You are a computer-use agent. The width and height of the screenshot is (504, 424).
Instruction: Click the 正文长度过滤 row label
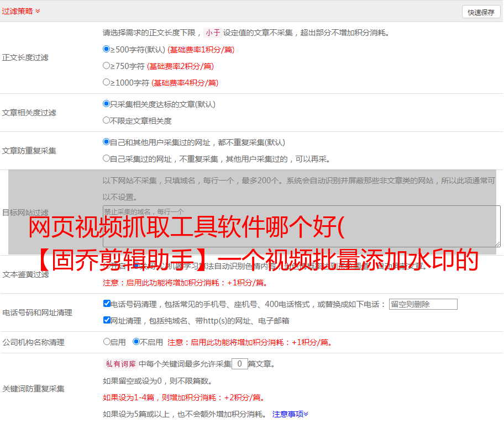coord(25,57)
